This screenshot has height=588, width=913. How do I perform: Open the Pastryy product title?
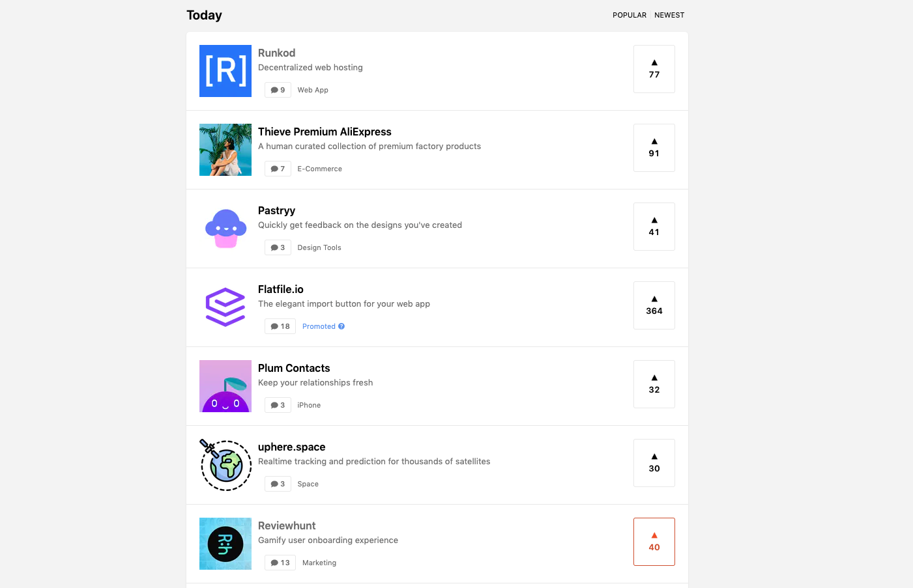(x=276, y=210)
